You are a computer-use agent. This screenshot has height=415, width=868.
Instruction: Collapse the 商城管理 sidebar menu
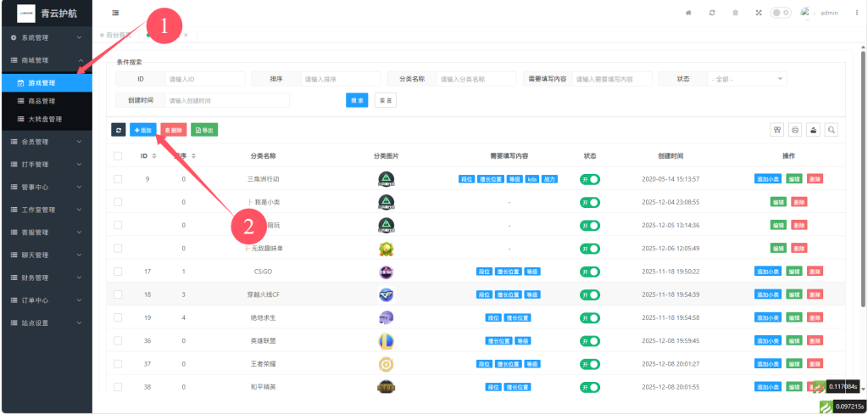click(46, 60)
